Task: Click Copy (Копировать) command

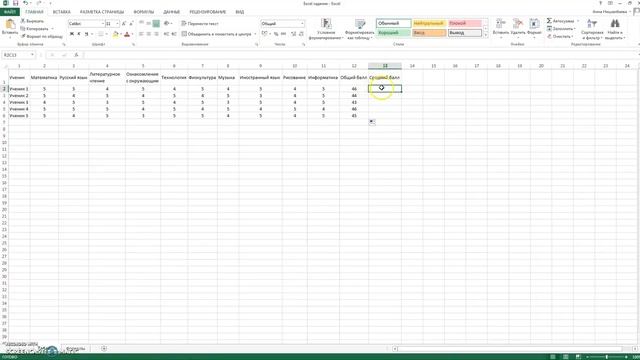Action: (x=35, y=29)
